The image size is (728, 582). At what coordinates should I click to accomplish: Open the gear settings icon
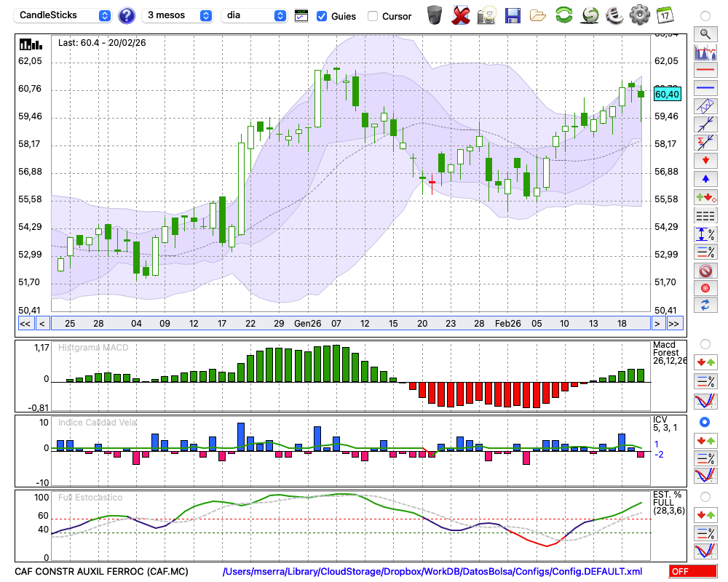tap(639, 15)
